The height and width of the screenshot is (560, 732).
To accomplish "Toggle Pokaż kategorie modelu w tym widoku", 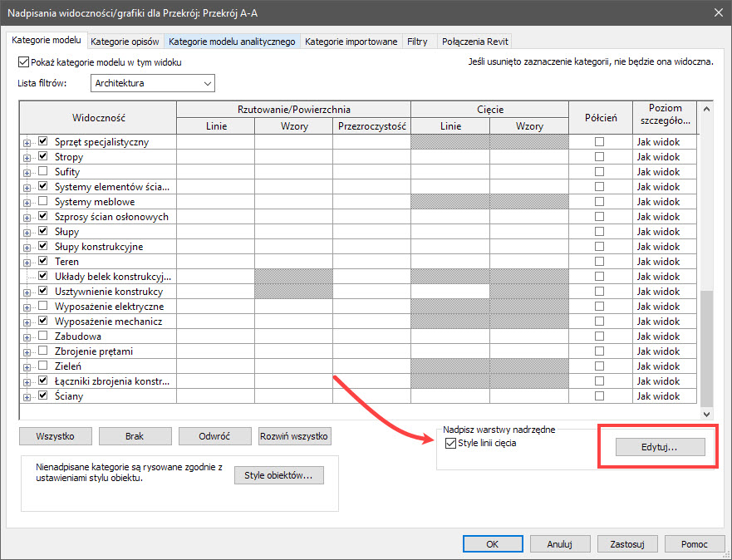I will (23, 62).
